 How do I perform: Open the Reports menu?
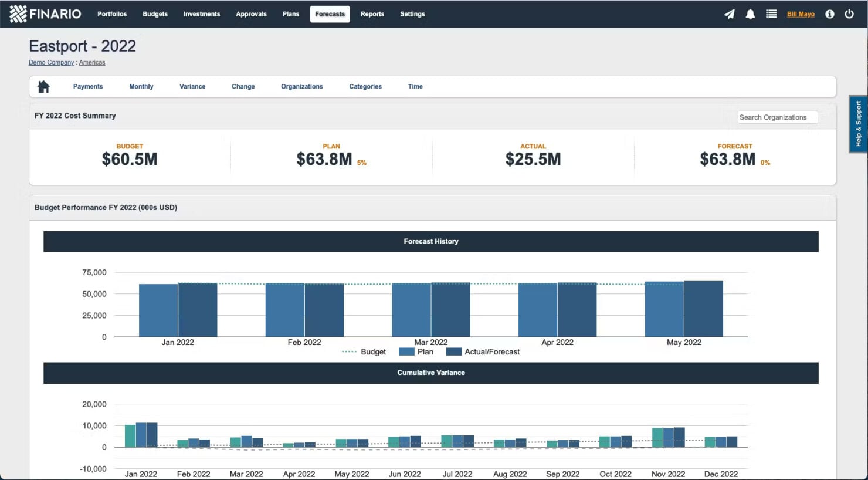tap(372, 13)
